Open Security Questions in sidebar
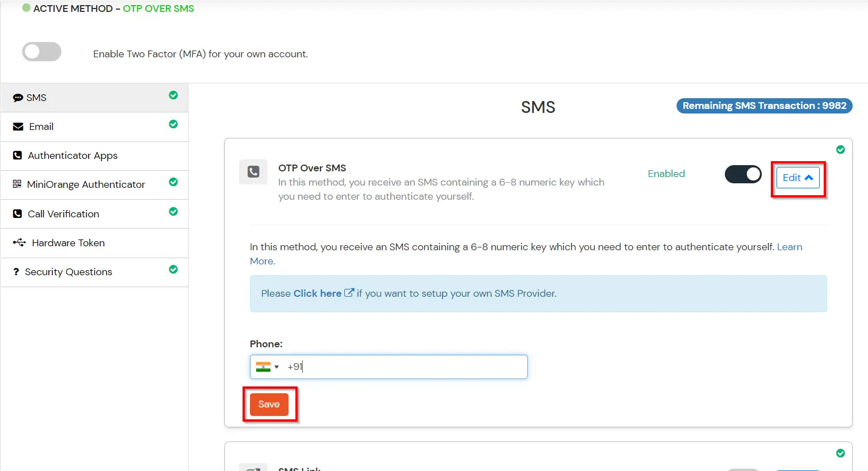This screenshot has width=868, height=471. pos(94,272)
